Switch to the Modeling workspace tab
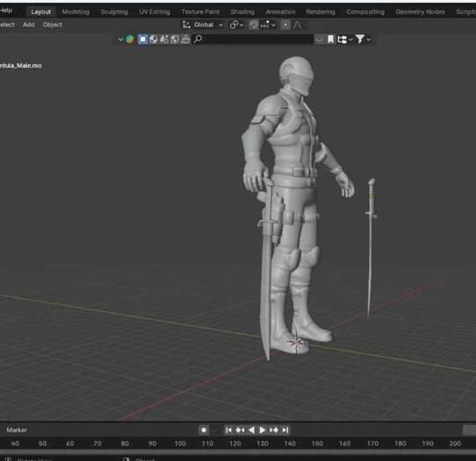Viewport: 476px width, 461px height. (x=76, y=11)
